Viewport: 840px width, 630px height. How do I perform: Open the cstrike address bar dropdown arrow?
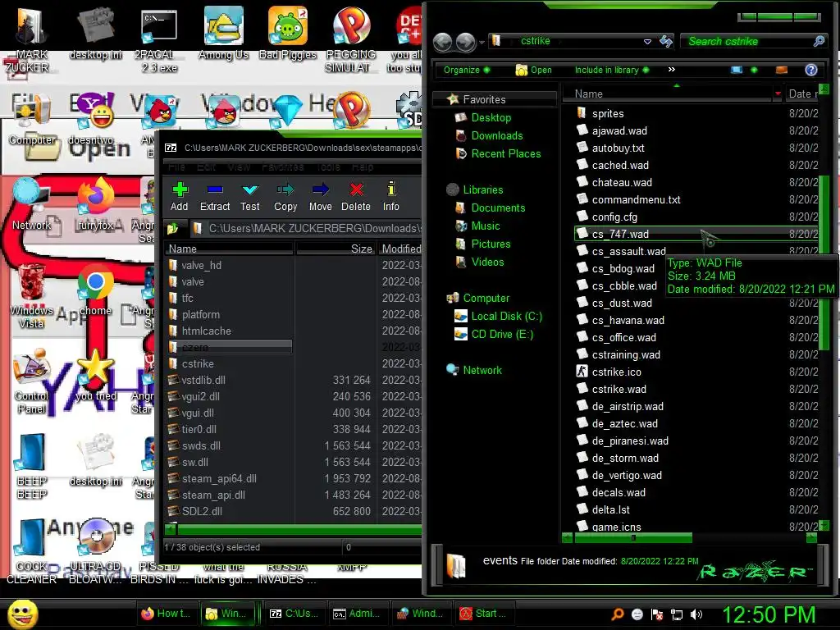[x=647, y=41]
